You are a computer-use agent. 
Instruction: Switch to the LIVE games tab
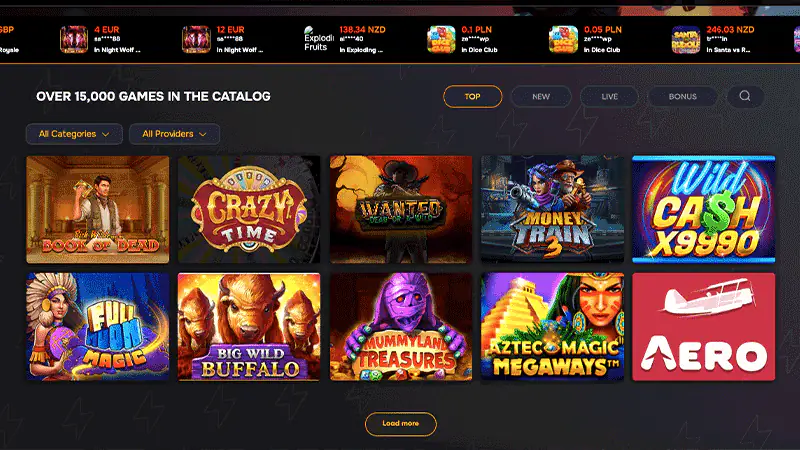point(609,96)
